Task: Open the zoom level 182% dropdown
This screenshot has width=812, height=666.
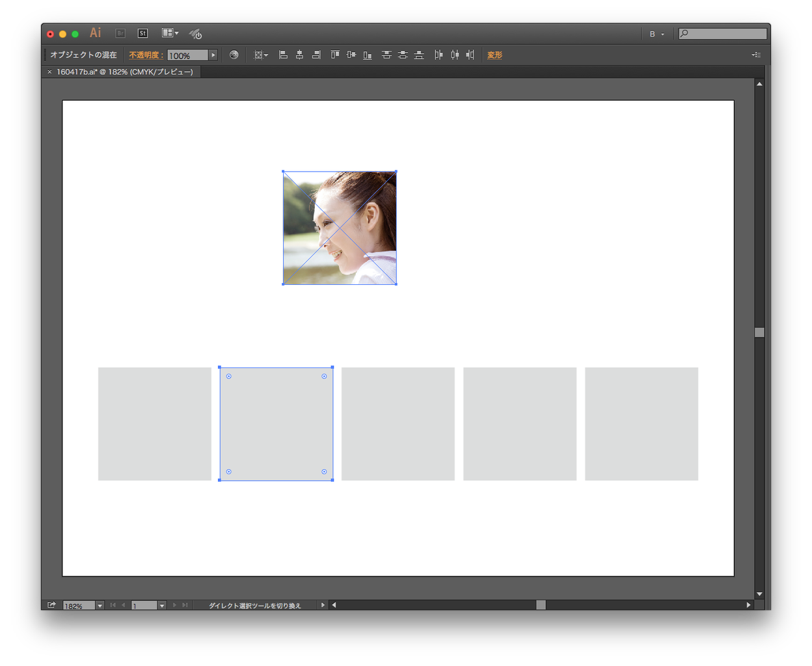Action: [x=99, y=605]
